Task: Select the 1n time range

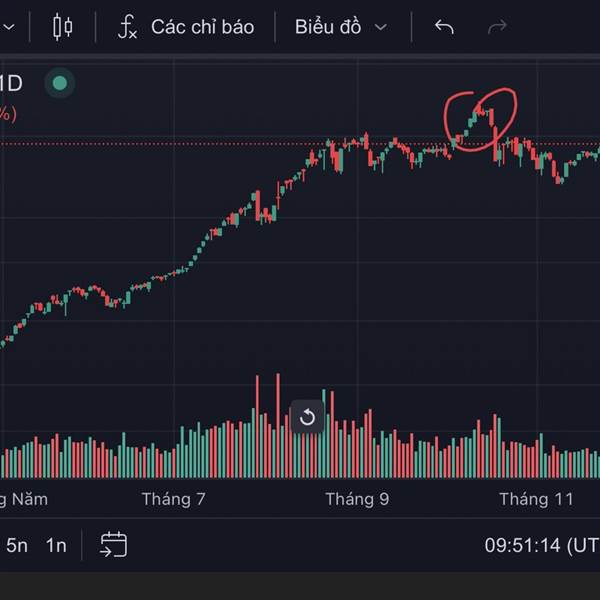Action: pyautogui.click(x=56, y=545)
